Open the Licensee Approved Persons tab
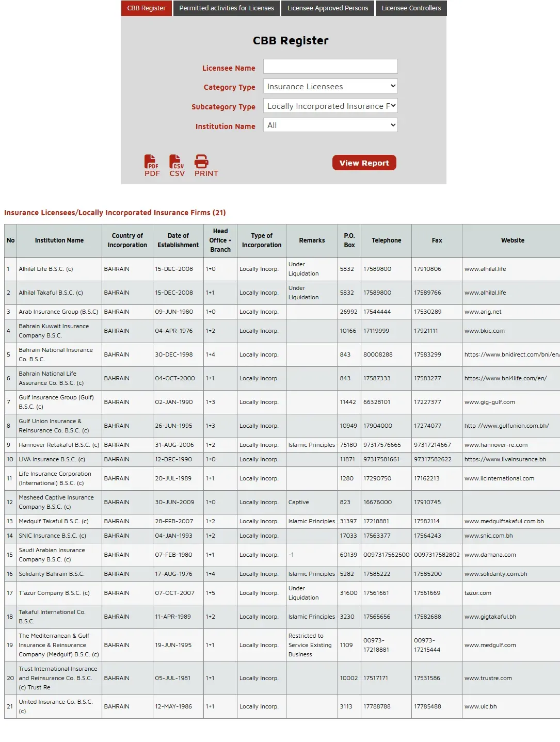Screen dimensions: 560x742 click(x=328, y=8)
